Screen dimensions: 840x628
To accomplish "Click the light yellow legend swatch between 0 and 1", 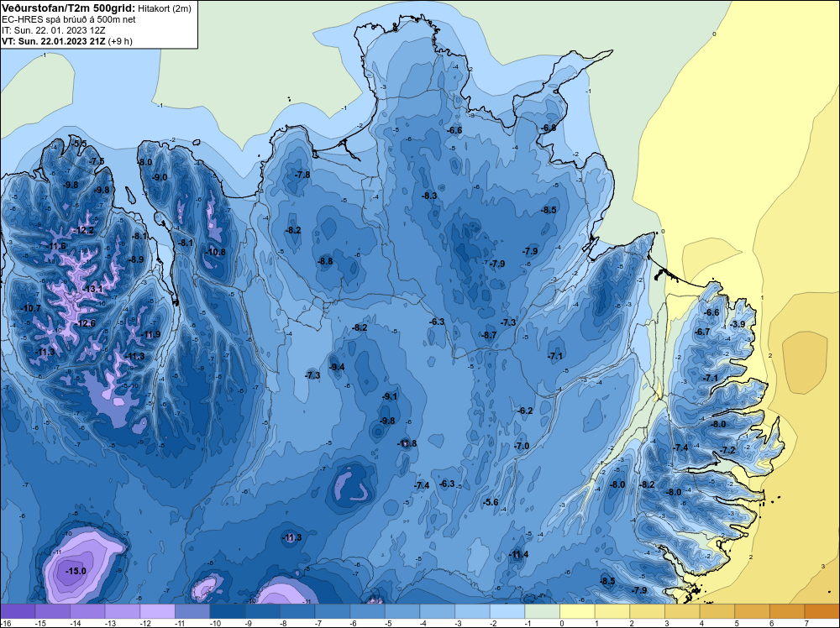I will (x=577, y=611).
